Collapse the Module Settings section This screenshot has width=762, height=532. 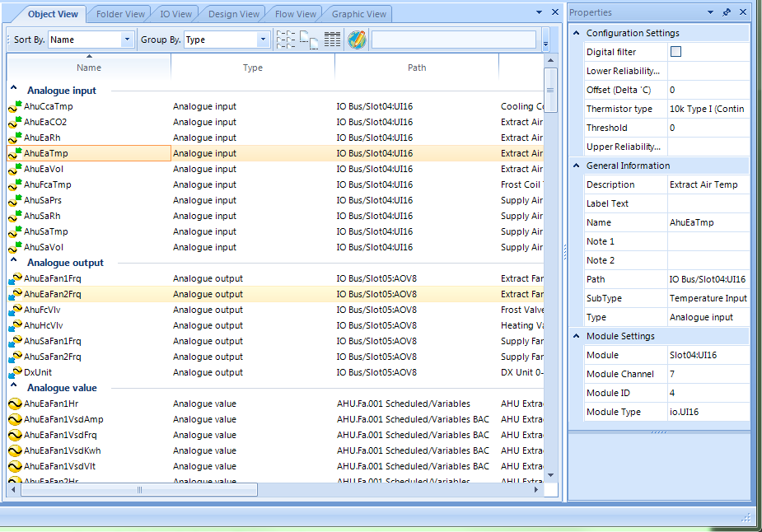click(x=577, y=336)
